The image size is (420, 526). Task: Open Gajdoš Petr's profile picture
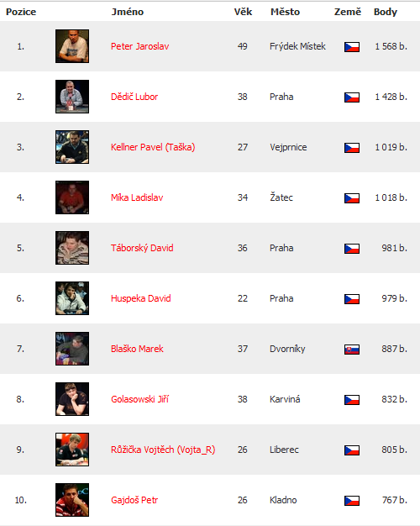(72, 500)
